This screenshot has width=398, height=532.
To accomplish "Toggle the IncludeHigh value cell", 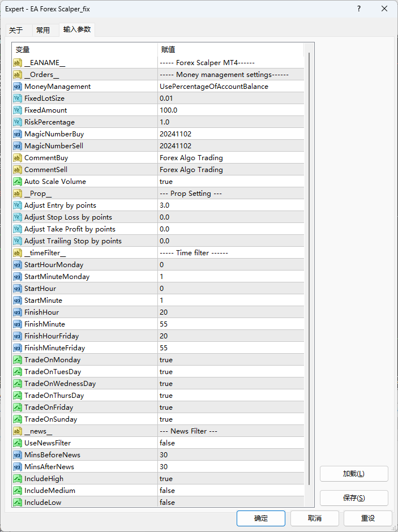I will (231, 479).
